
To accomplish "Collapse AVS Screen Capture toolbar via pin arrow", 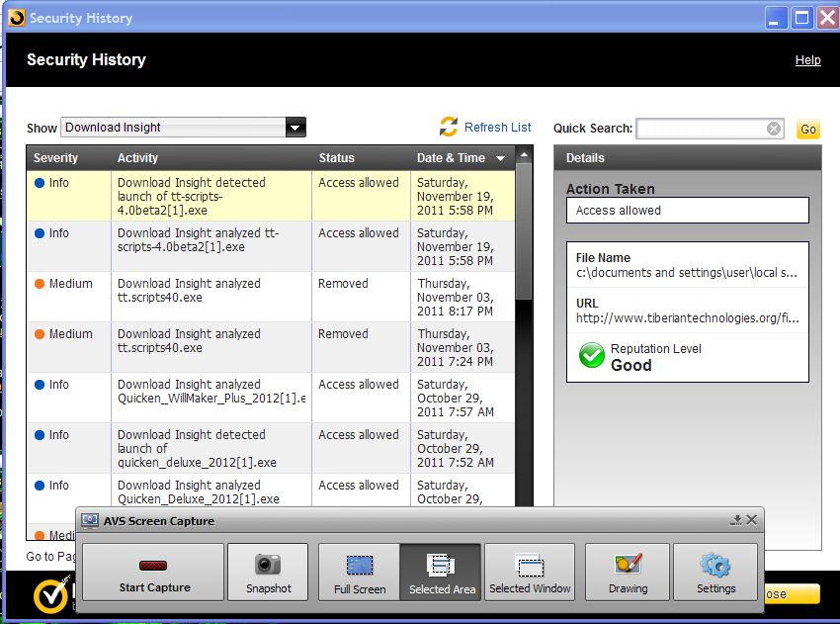I will pyautogui.click(x=736, y=520).
